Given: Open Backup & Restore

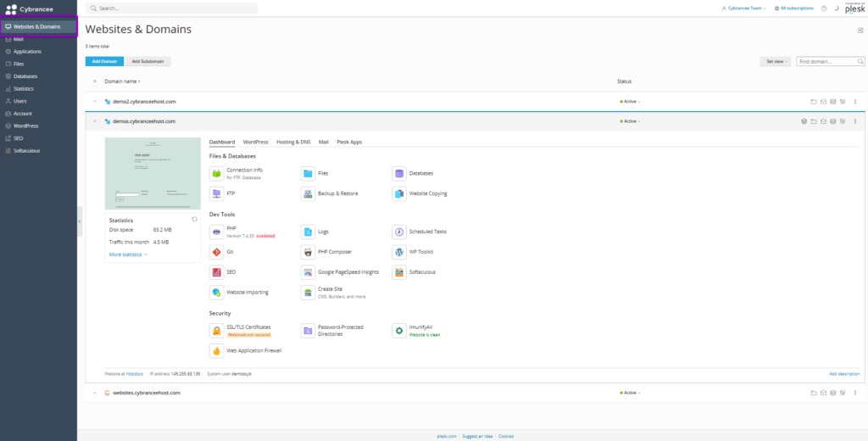Looking at the screenshot, I should (308, 193).
